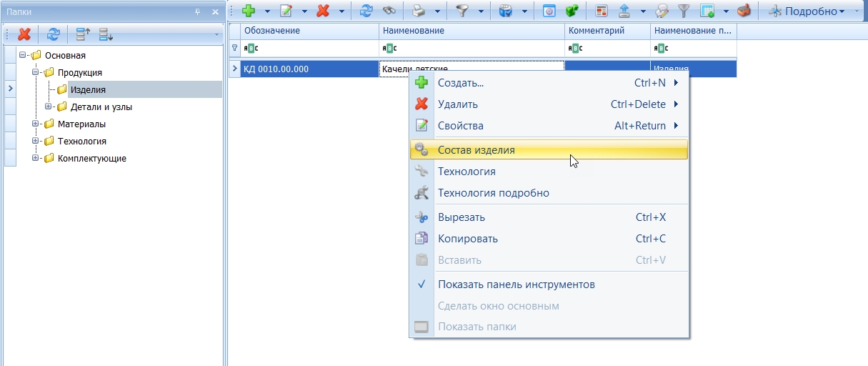Screen dimensions: 868x366
Task: Select the КД 0010.00.000 cell
Action: [x=310, y=69]
